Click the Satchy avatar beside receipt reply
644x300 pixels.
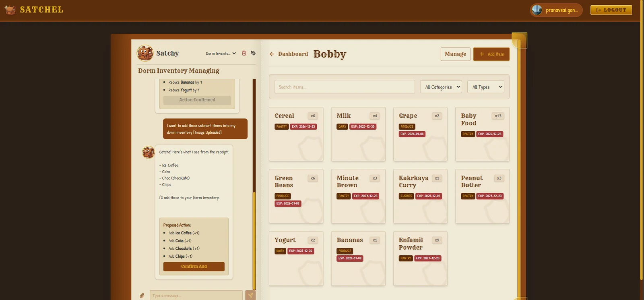(149, 152)
